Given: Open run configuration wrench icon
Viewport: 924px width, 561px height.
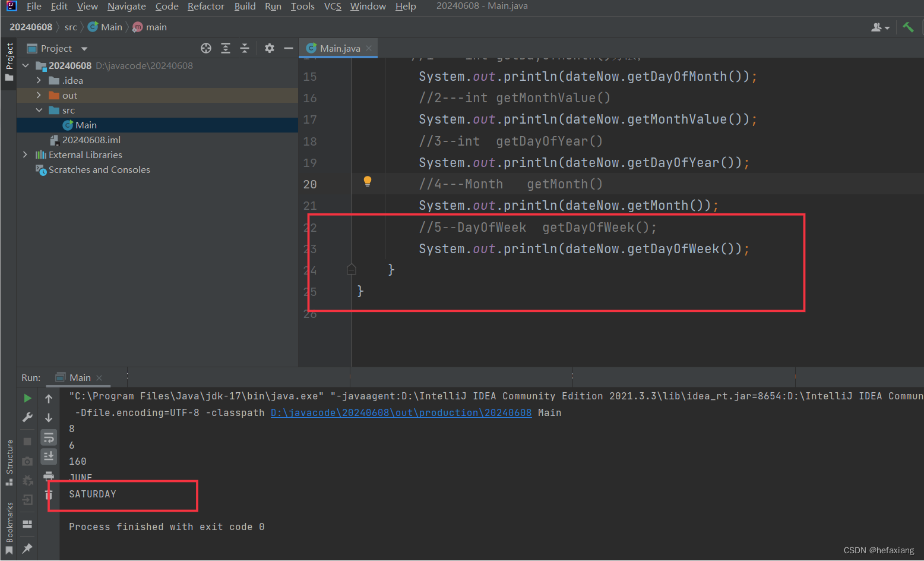Looking at the screenshot, I should click(27, 418).
